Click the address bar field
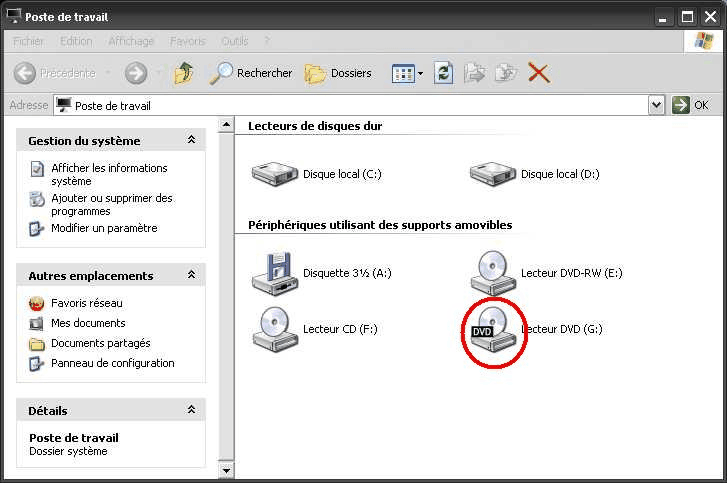The image size is (727, 483). 351,106
